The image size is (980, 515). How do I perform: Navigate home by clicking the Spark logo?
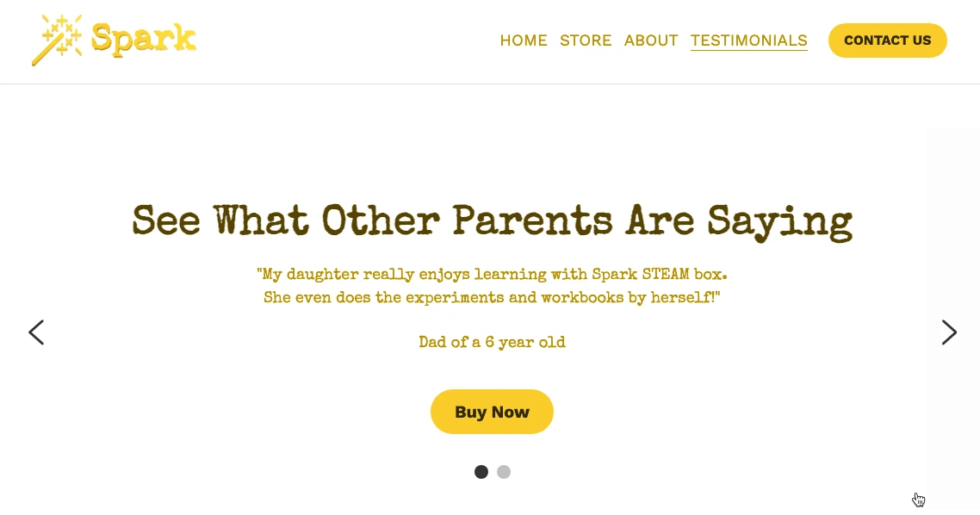(112, 39)
